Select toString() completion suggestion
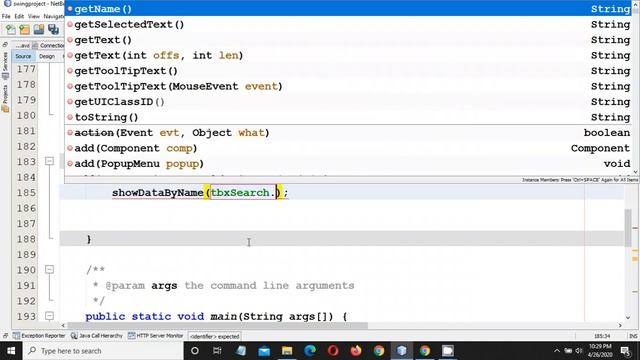The width and height of the screenshot is (640, 360). pos(349,118)
